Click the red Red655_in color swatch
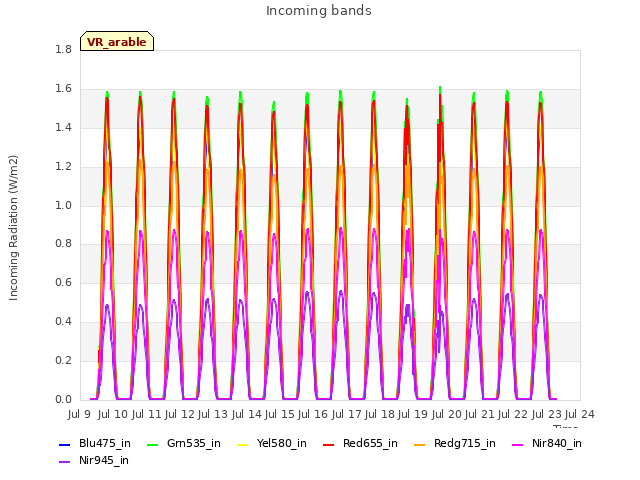Viewport: 640px width, 480px height. pyautogui.click(x=329, y=444)
